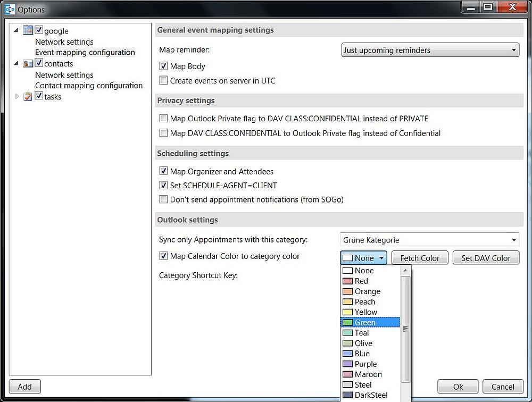Check Map Outlook Private flag to CONFIDENTIAL
Screen dimensions: 532x402
(163, 119)
